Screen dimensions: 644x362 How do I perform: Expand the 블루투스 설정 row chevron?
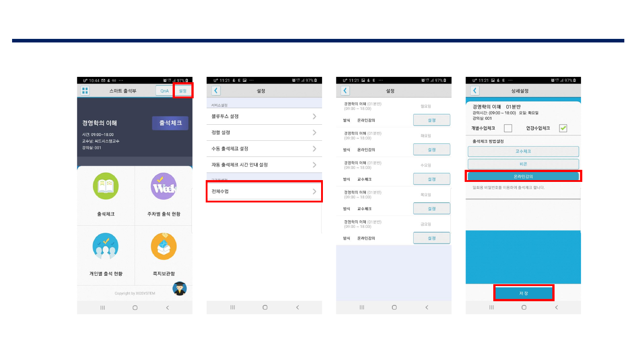point(314,116)
